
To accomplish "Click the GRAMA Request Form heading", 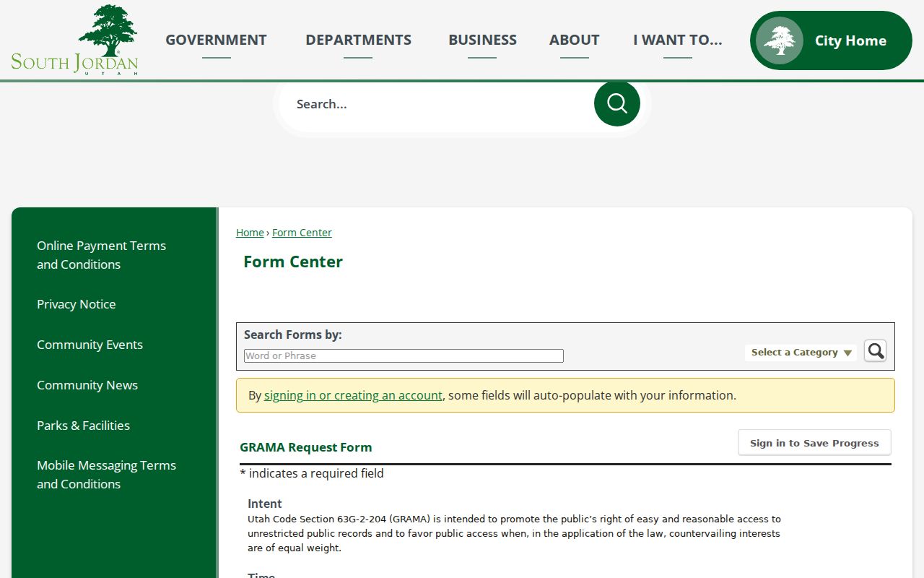I will 306,447.
